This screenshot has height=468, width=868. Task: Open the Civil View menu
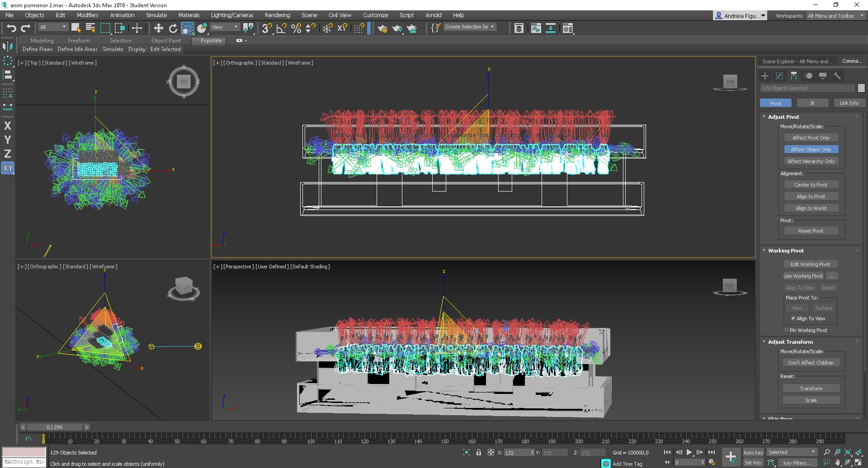click(x=340, y=15)
